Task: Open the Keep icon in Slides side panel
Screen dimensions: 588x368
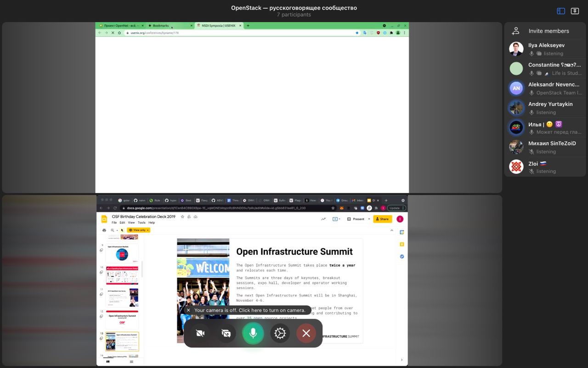Action: point(402,244)
